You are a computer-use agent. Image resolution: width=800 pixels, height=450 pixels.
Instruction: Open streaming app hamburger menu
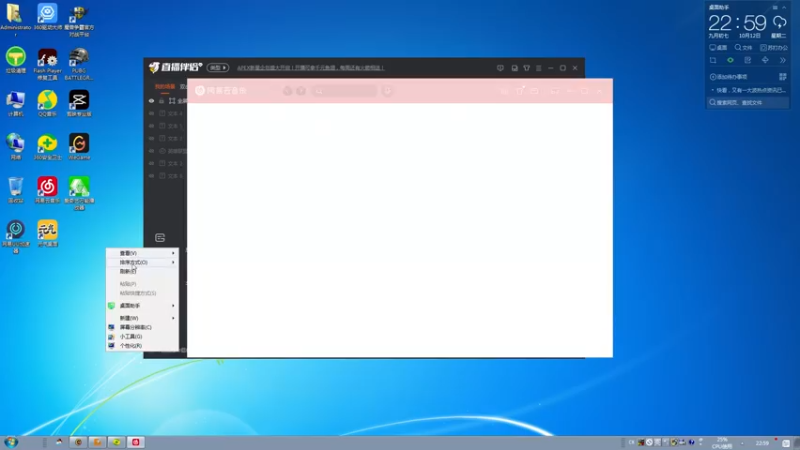pos(539,68)
